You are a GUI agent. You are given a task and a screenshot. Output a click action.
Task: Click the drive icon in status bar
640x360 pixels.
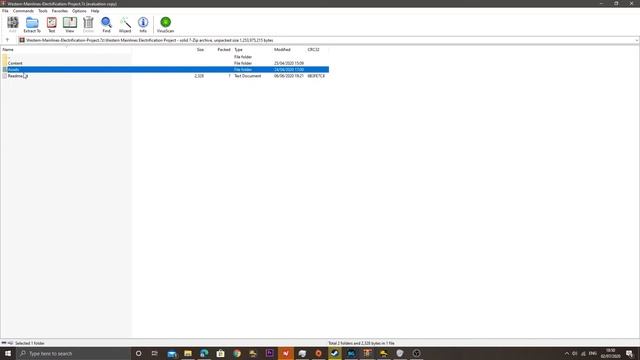point(4,343)
